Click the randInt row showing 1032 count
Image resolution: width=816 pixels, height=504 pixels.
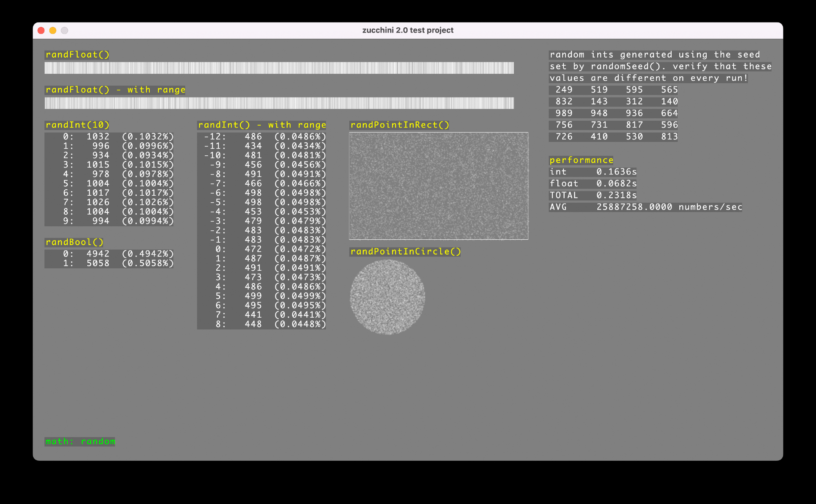point(109,137)
